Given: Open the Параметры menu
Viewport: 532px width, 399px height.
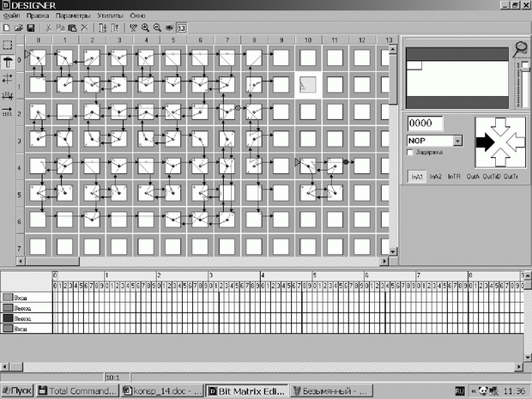Looking at the screenshot, I should coord(73,16).
